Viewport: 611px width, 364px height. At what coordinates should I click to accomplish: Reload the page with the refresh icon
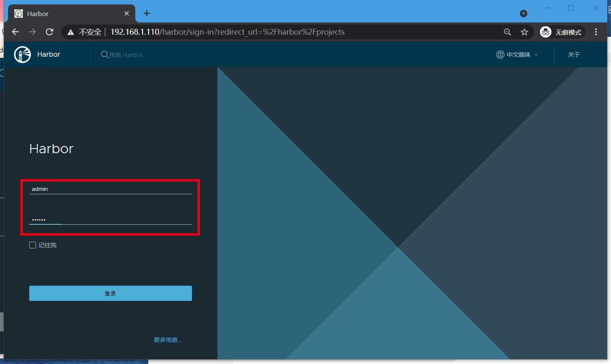[x=50, y=32]
